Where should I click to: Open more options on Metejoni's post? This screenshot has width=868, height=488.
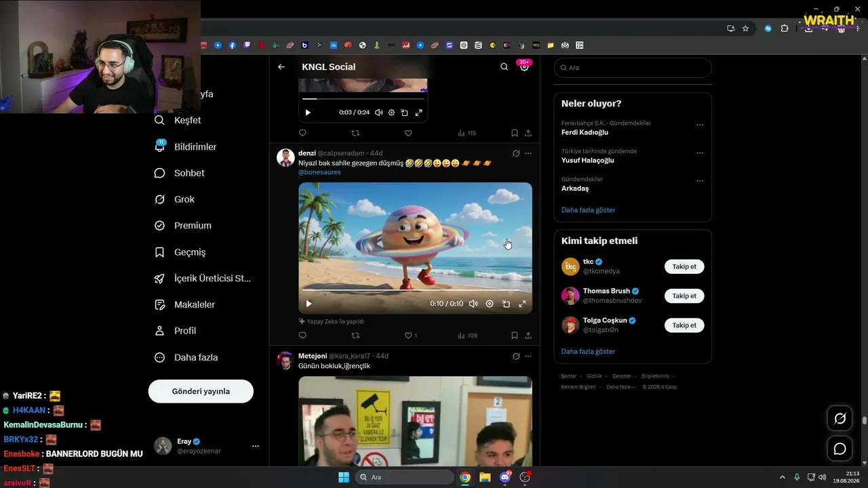(x=528, y=356)
